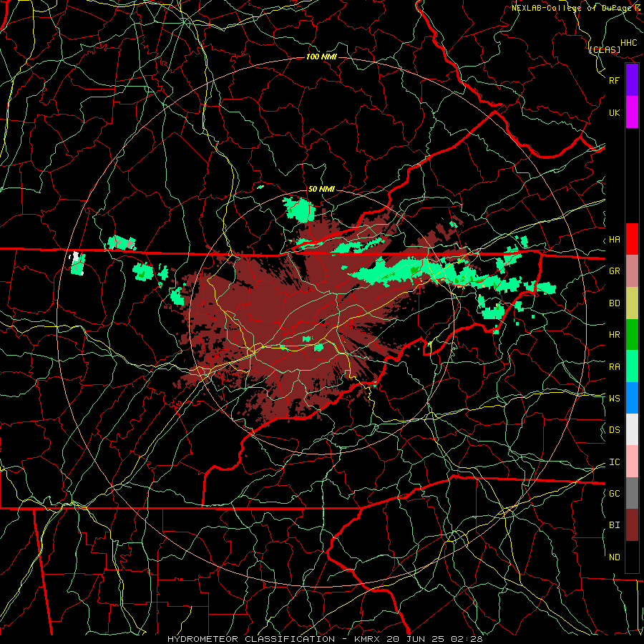Click the purple RF legend color swatch

(632, 80)
